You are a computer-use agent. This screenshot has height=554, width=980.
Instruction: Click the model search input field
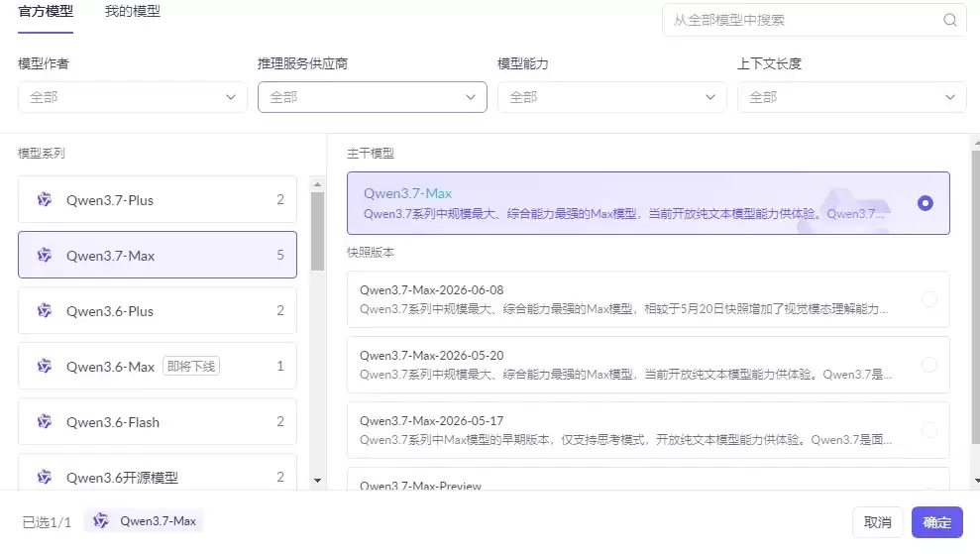coord(815,20)
